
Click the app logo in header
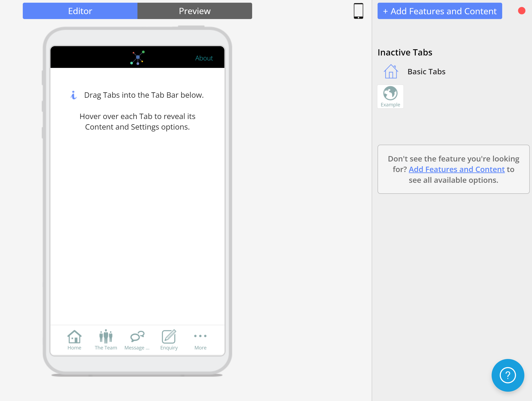(137, 58)
